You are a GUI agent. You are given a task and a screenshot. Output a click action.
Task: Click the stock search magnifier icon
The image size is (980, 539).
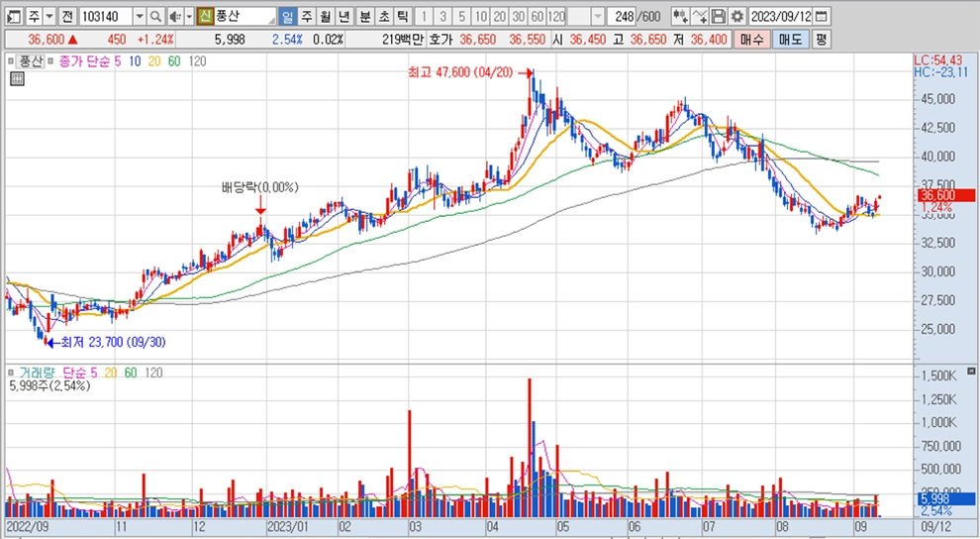[155, 17]
